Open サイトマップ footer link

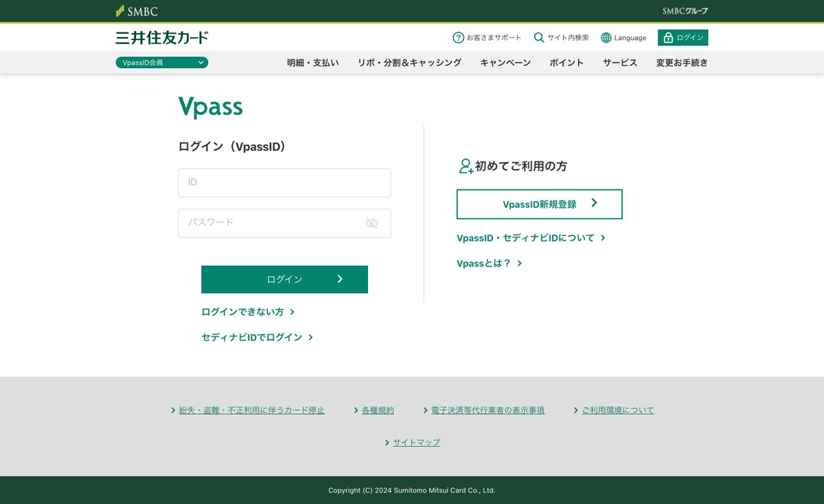click(x=416, y=442)
